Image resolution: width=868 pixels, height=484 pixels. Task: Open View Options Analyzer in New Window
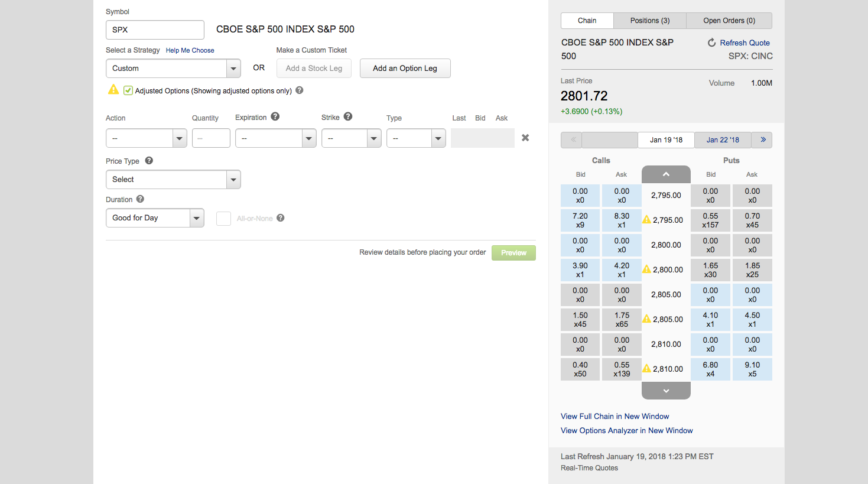tap(627, 431)
